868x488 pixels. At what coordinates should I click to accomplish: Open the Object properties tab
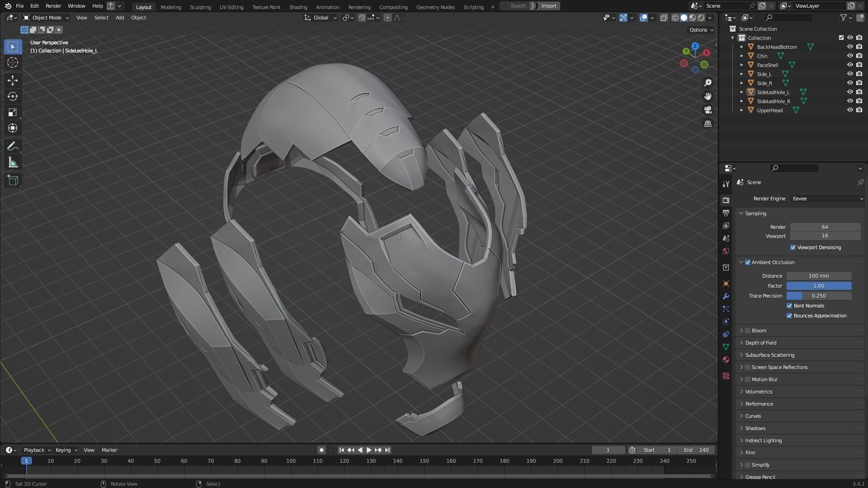coord(726,284)
